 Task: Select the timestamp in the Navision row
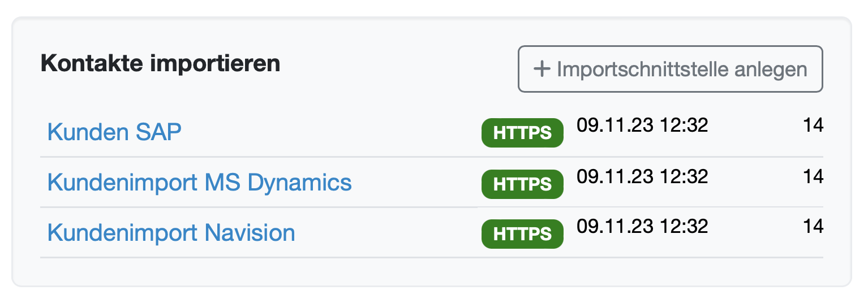pos(642,227)
